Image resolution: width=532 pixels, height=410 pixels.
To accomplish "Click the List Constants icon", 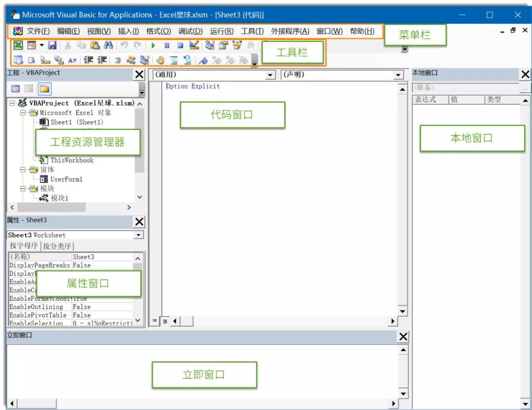I will (x=32, y=60).
